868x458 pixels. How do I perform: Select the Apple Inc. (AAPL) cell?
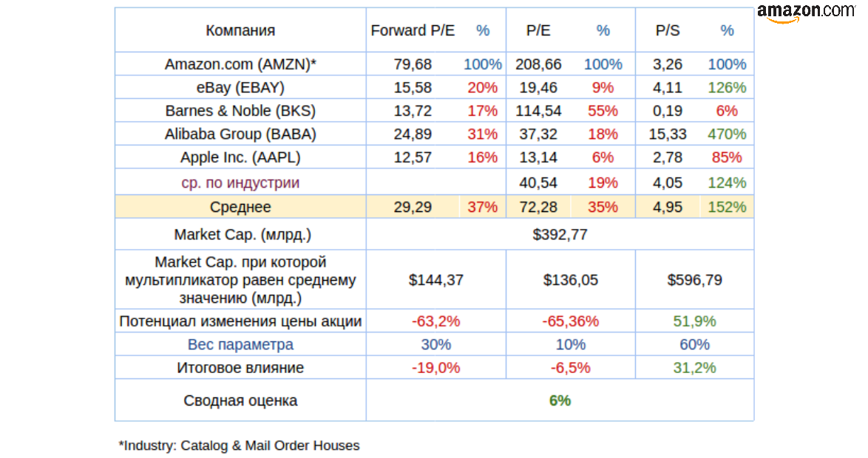tap(240, 157)
